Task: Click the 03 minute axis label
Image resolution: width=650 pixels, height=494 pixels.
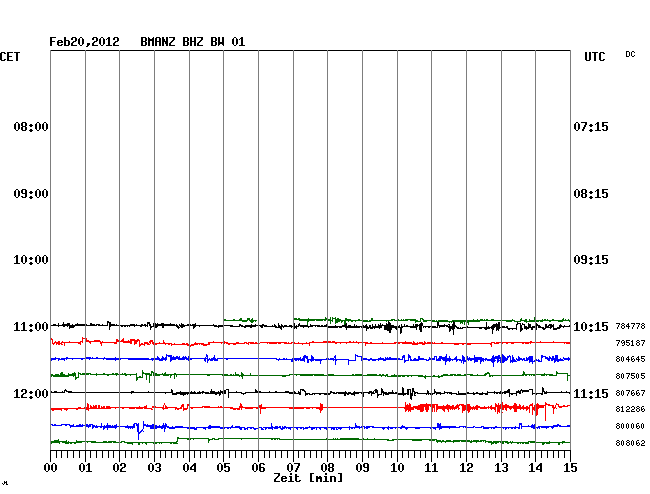Action: pyautogui.click(x=154, y=468)
